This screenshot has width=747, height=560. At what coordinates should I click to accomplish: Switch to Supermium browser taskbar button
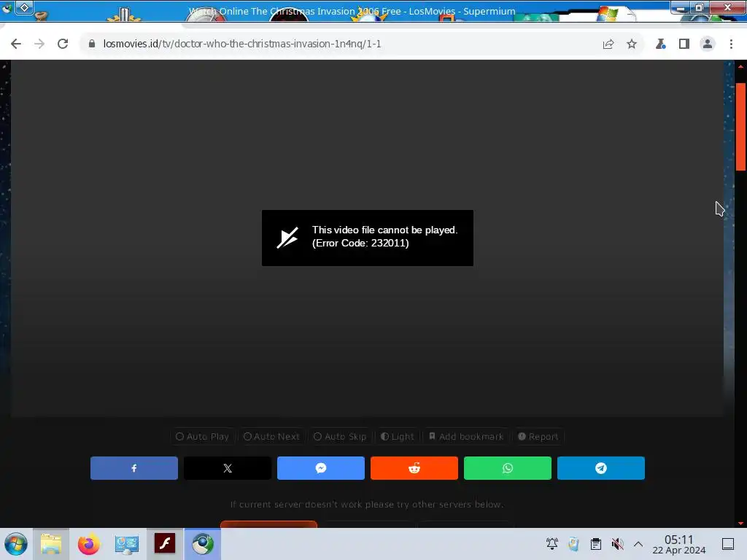coord(203,544)
